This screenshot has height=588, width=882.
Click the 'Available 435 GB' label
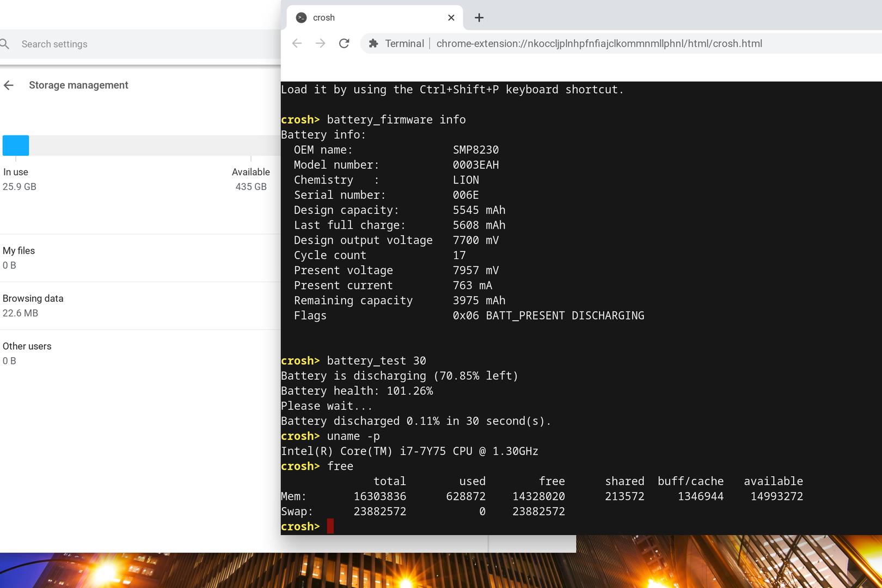click(x=251, y=179)
